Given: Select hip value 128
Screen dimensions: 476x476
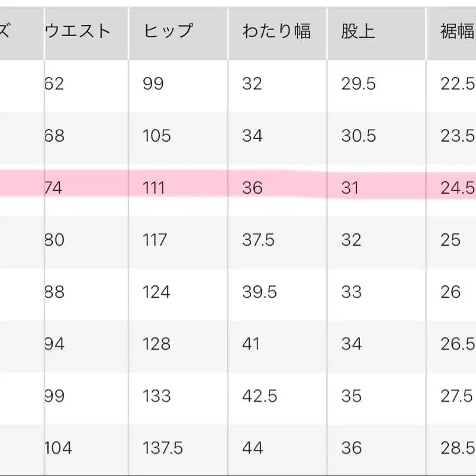Looking at the screenshot, I should [156, 344].
